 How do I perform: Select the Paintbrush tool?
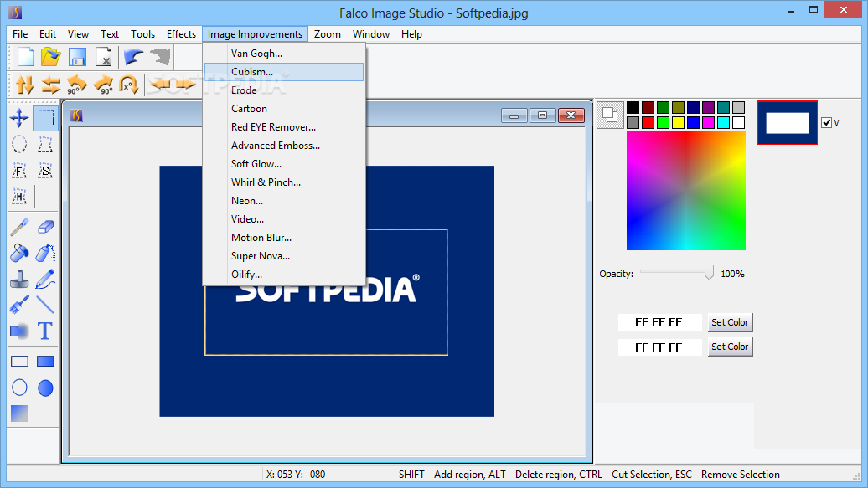coord(19,305)
